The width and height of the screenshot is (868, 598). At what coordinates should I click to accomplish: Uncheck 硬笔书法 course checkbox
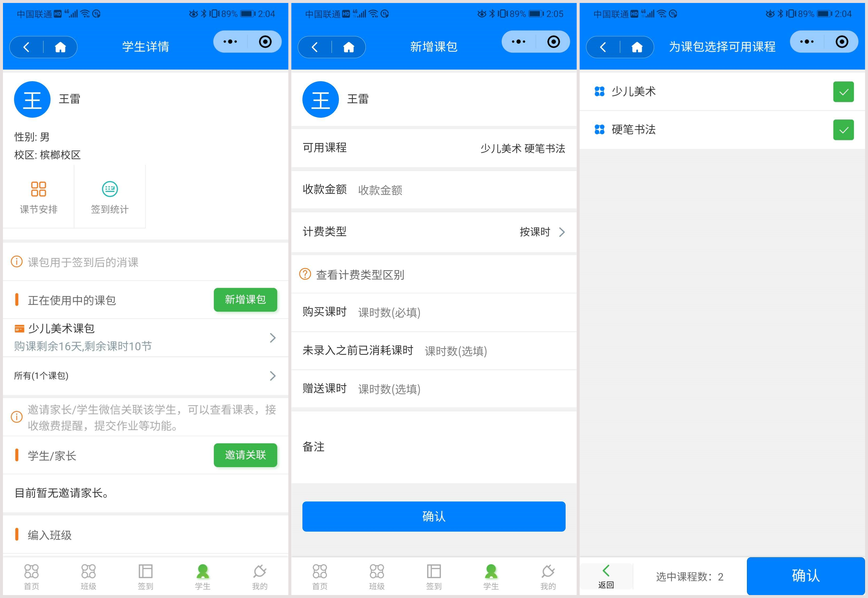[843, 130]
